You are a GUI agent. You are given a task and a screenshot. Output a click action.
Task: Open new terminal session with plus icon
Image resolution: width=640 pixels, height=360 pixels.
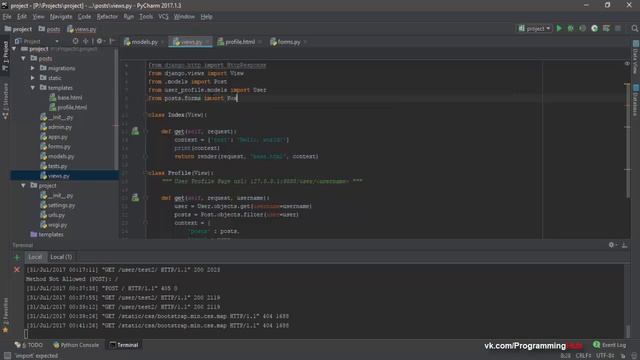coord(17,258)
